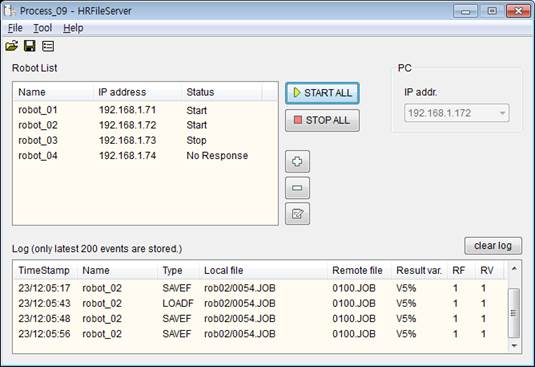Click the No Response status of robot_04

217,156
